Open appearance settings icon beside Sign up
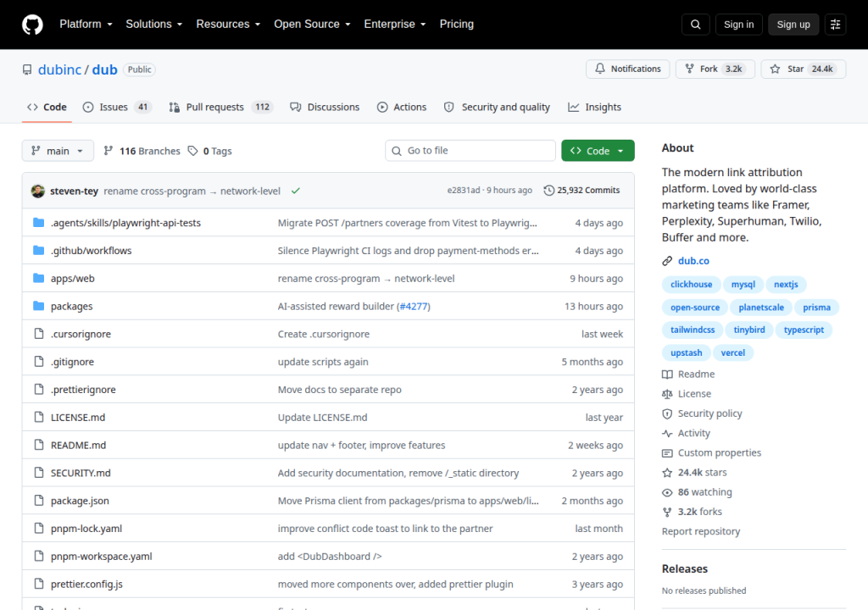The width and height of the screenshot is (868, 610). (835, 25)
